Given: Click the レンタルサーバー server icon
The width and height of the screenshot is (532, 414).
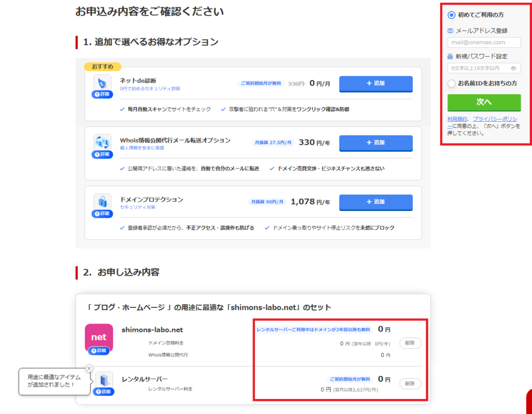Looking at the screenshot, I should (104, 379).
